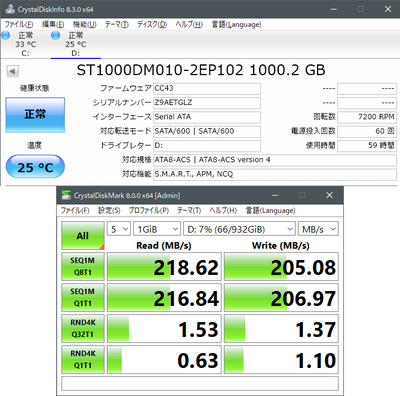Open the unit dropdown showing MB/s

[318, 229]
